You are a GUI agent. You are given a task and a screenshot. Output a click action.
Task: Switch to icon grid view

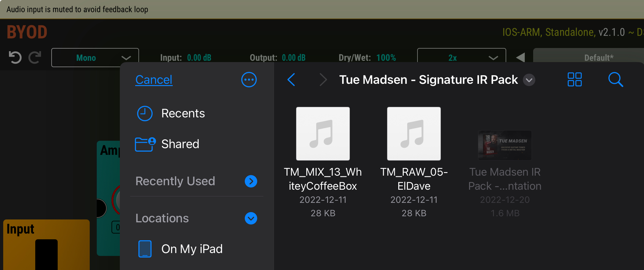coord(574,80)
